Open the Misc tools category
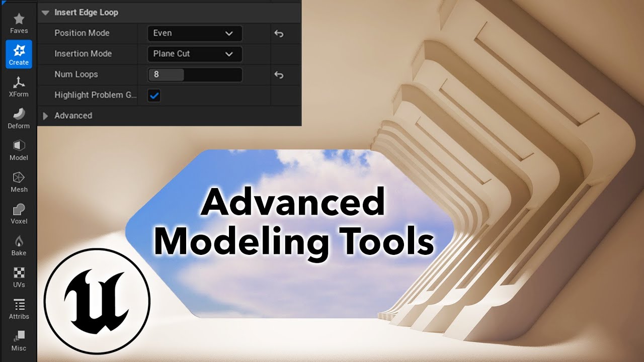The width and height of the screenshot is (644, 362). [x=19, y=340]
